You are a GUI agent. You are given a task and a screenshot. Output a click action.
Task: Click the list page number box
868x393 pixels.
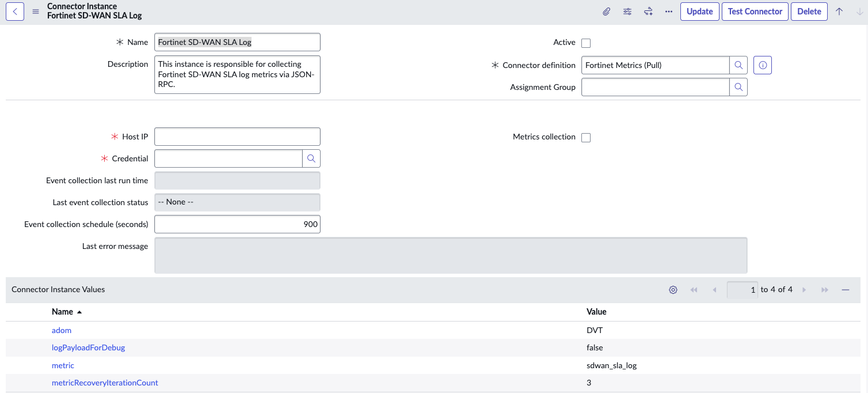click(x=743, y=290)
